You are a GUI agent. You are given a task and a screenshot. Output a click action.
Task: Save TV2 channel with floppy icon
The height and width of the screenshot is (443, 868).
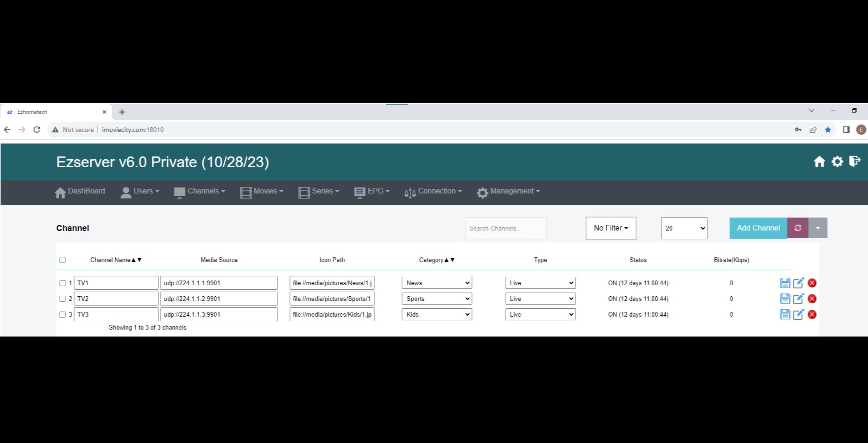[x=785, y=299]
